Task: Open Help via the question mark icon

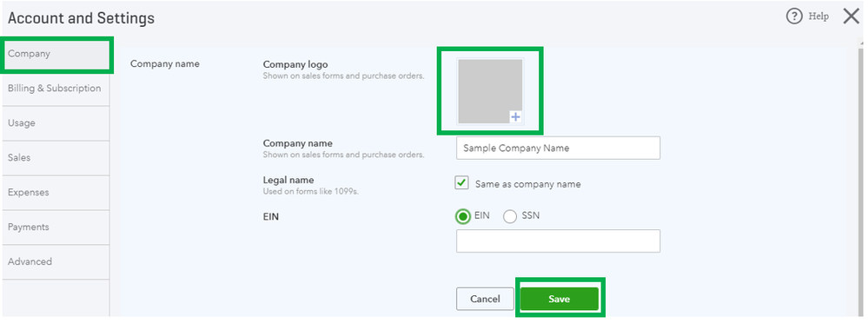Action: 794,16
